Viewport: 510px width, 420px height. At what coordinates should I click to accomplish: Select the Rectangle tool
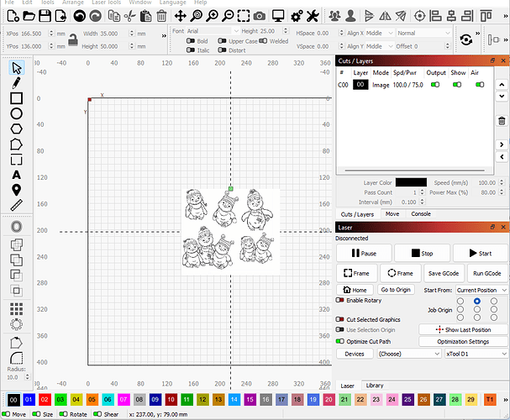[x=16, y=98]
